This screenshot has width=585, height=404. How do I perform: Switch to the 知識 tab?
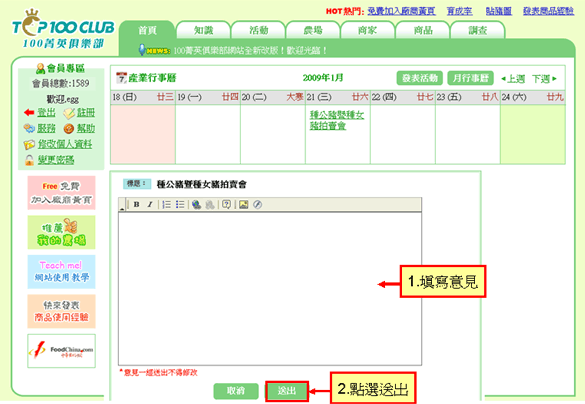click(x=203, y=30)
